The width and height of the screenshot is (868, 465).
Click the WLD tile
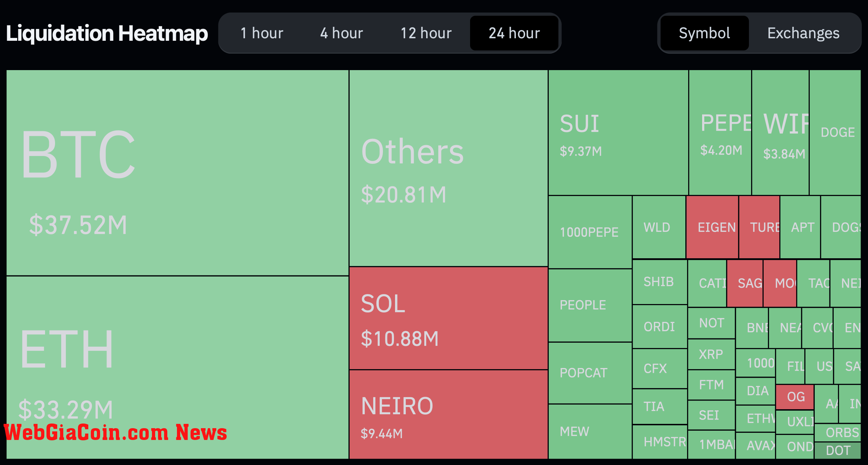pyautogui.click(x=659, y=227)
